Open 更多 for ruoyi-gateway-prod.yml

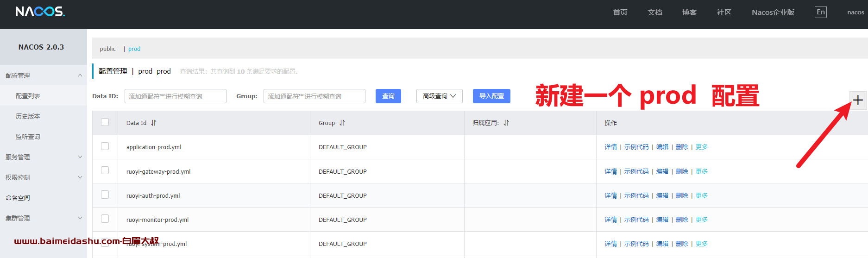click(702, 171)
